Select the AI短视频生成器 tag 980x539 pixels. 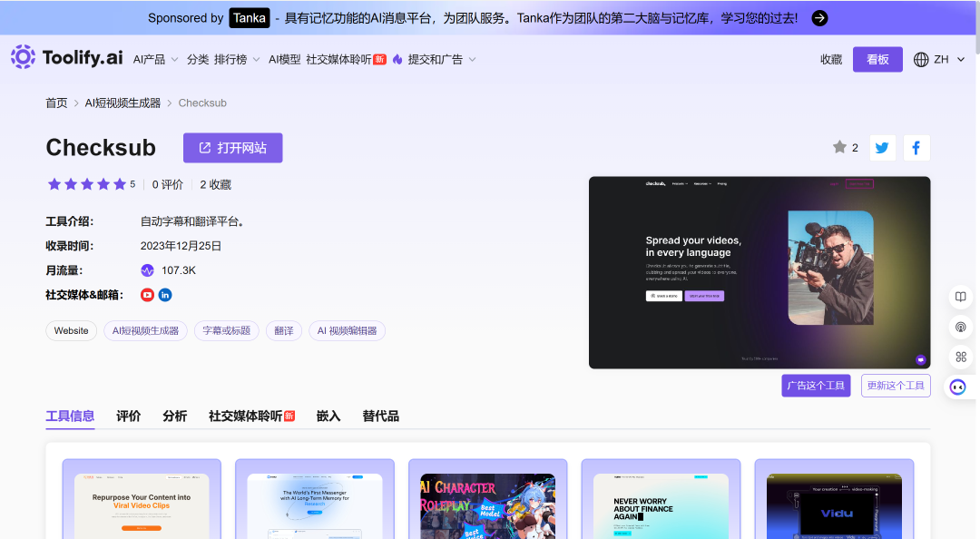[x=145, y=331]
